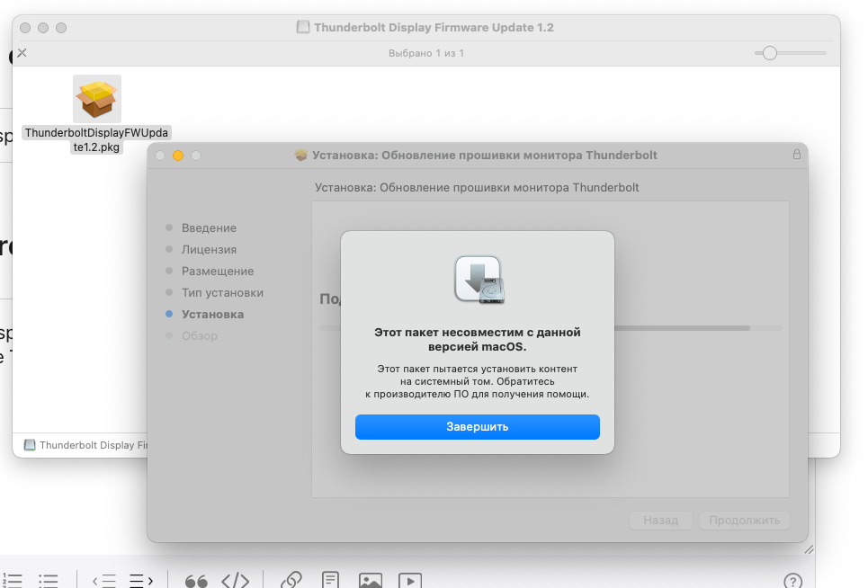Screen dimensions: 868x588
Task: Embed a video
Action: point(410,581)
